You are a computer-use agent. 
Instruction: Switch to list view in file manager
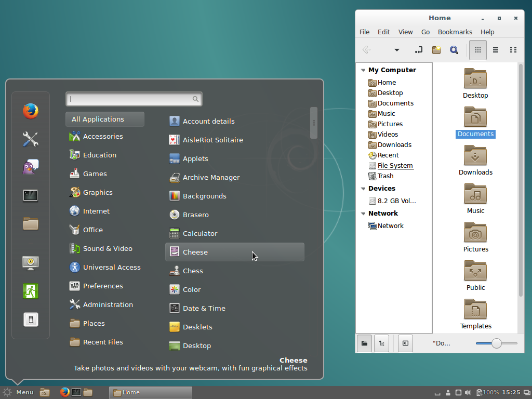(496, 50)
